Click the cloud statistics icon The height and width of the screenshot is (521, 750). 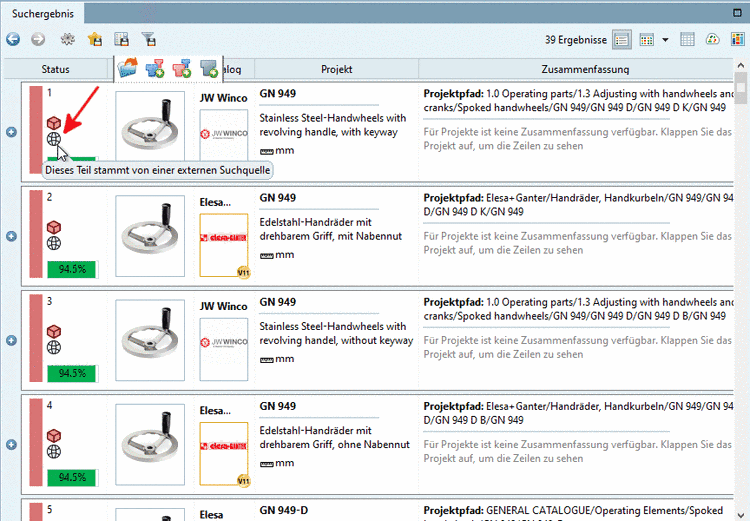click(713, 40)
